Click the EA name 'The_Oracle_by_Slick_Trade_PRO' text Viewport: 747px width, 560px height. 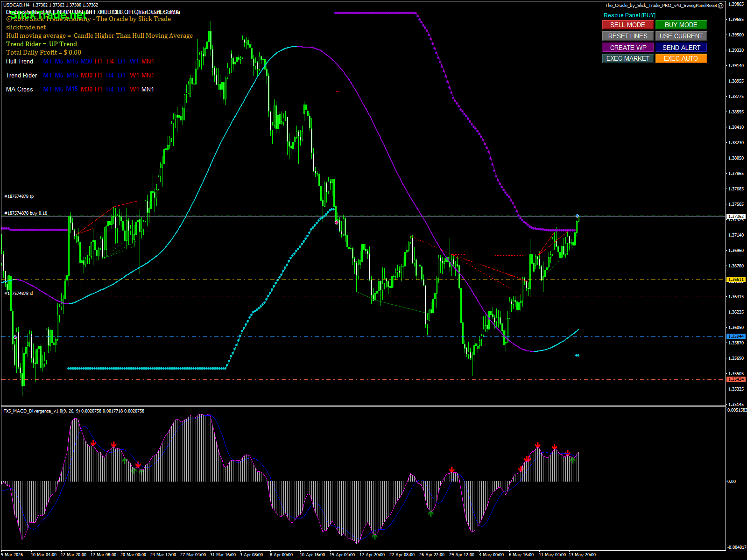[x=661, y=6]
